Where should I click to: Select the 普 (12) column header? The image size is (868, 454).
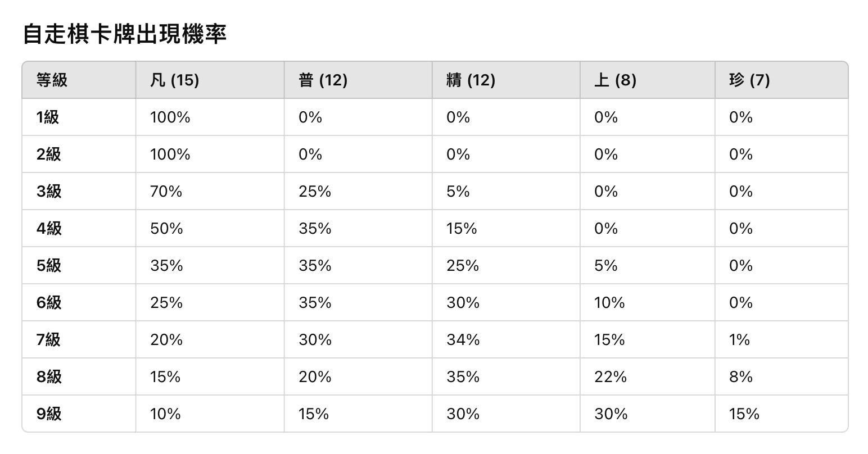coord(323,80)
